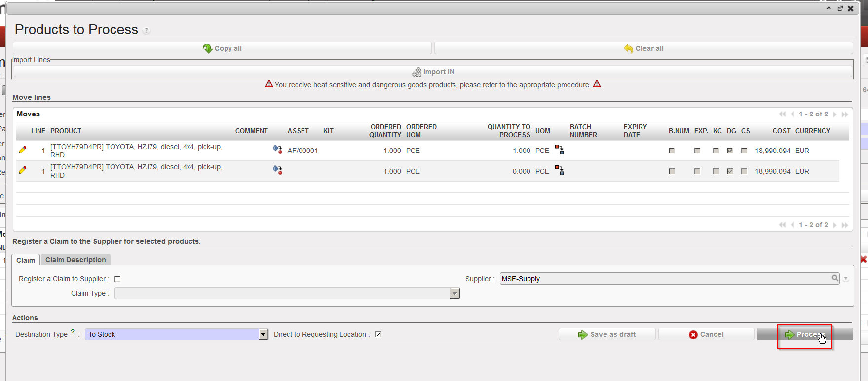Image resolution: width=868 pixels, height=381 pixels.
Task: Click the Cancel button
Action: [x=706, y=334]
